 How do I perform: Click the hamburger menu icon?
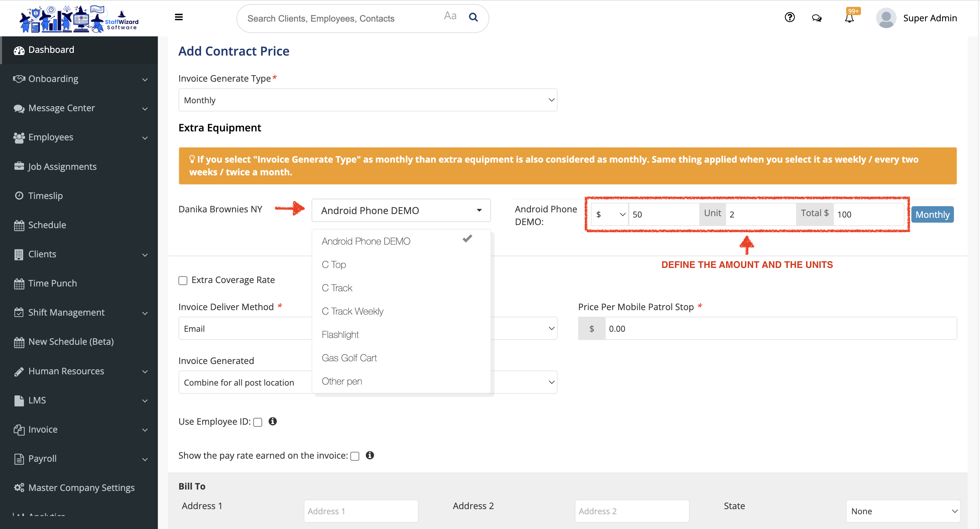pos(179,17)
